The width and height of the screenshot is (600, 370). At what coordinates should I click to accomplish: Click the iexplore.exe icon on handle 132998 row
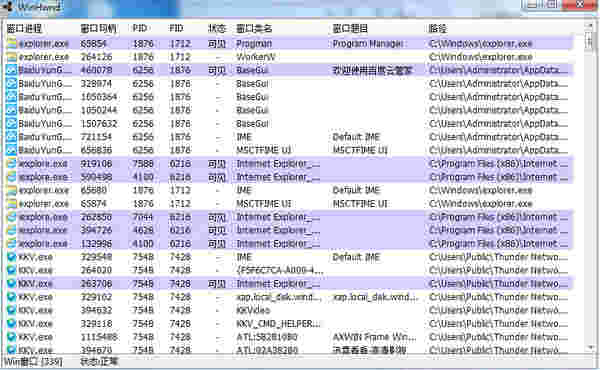pos(11,244)
